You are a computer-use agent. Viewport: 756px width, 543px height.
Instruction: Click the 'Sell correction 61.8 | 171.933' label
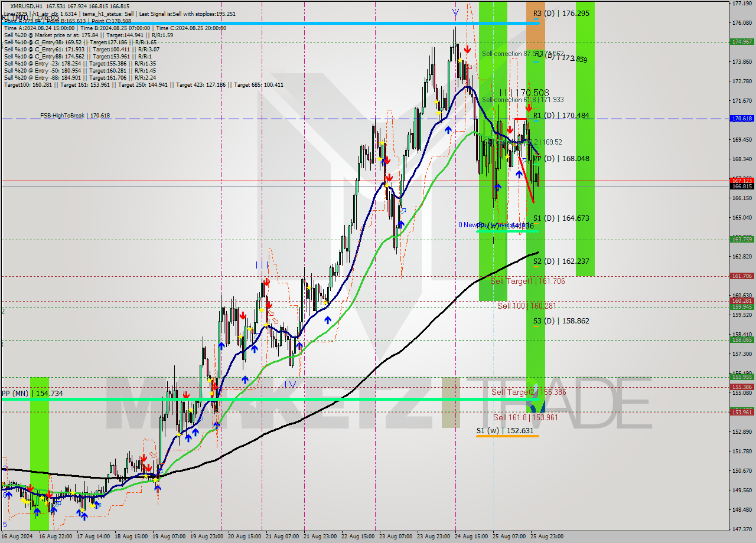(523, 100)
